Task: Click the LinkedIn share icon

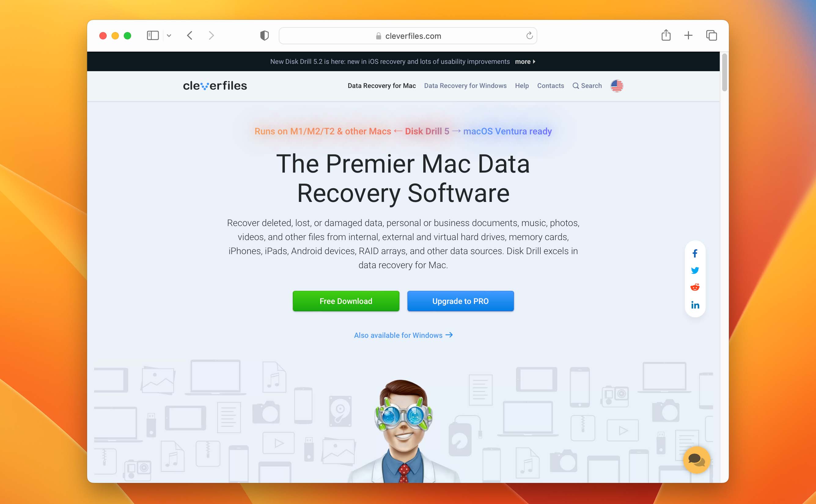Action: pos(695,304)
